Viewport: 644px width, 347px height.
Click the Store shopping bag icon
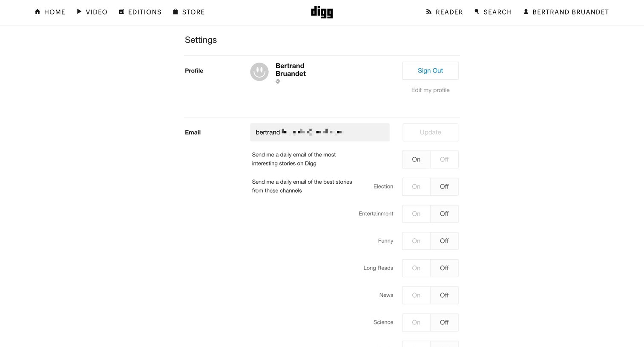pos(175,12)
